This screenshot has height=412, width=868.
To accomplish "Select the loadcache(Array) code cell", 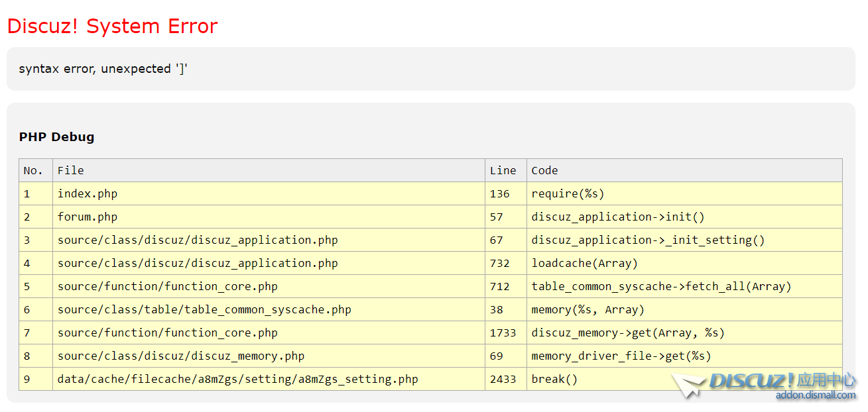I will (684, 263).
